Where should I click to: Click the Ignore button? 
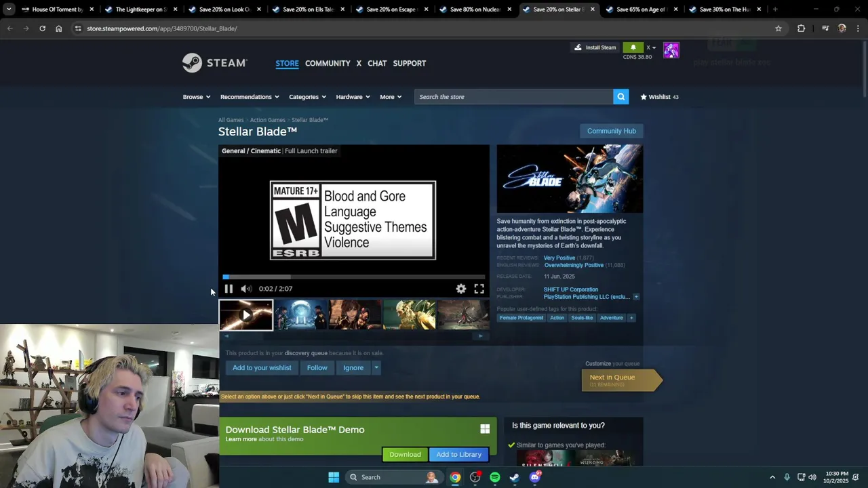point(353,367)
